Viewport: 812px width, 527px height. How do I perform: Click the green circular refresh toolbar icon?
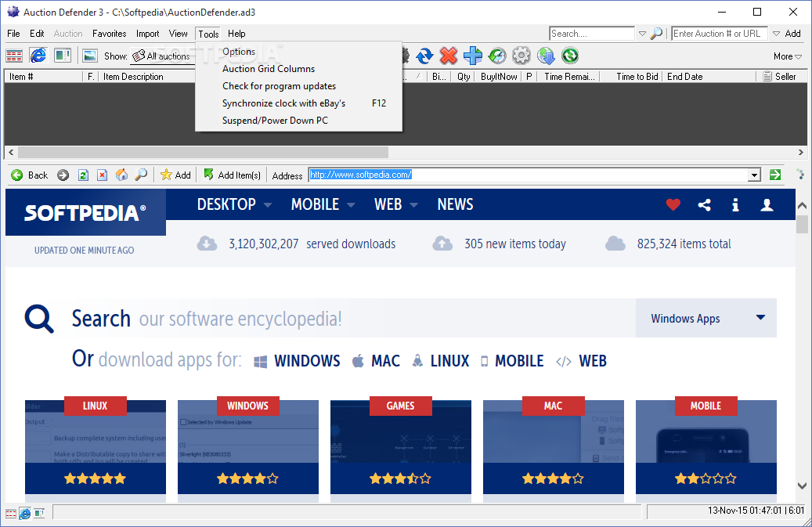570,56
